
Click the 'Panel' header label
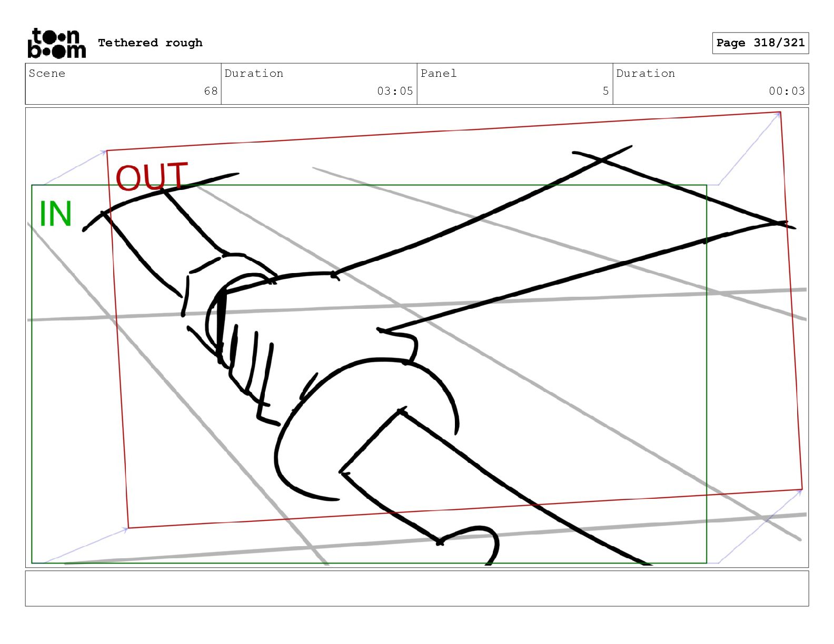coord(439,73)
